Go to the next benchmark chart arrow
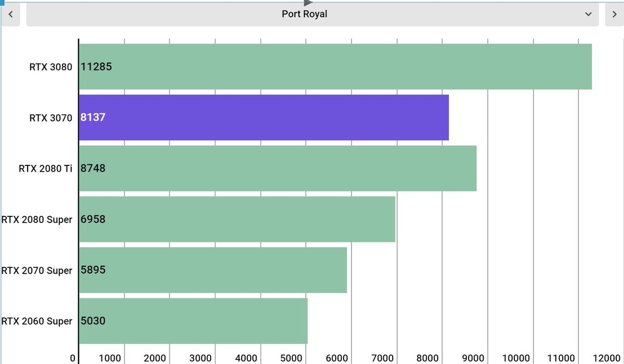Screen dimensions: 624x364 614,14
